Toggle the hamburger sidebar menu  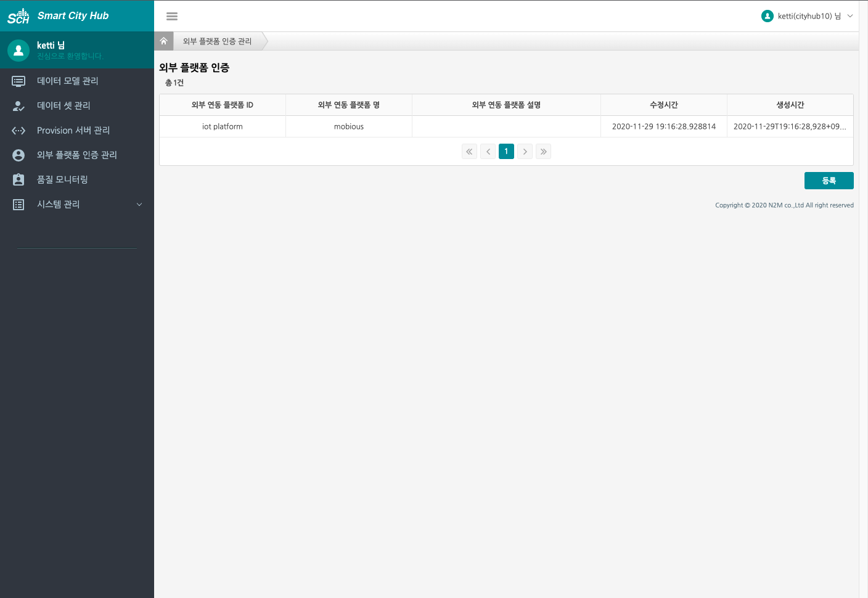(172, 17)
